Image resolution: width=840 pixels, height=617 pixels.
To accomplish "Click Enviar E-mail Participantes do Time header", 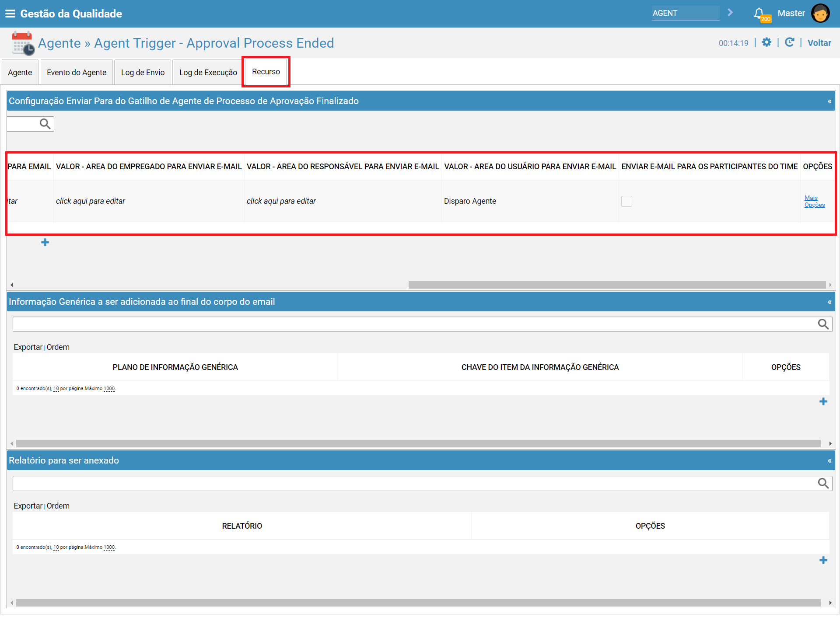I will pyautogui.click(x=709, y=167).
